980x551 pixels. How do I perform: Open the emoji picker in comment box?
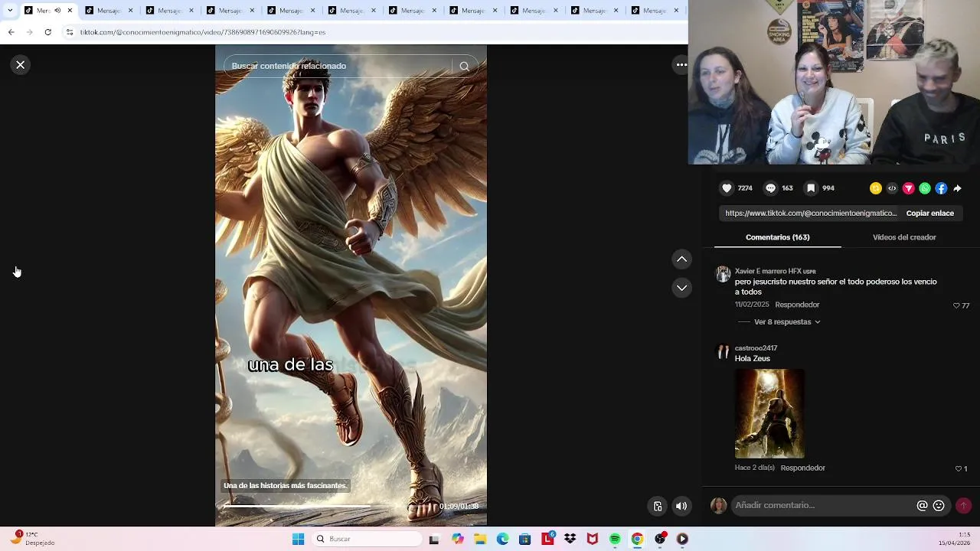(939, 506)
